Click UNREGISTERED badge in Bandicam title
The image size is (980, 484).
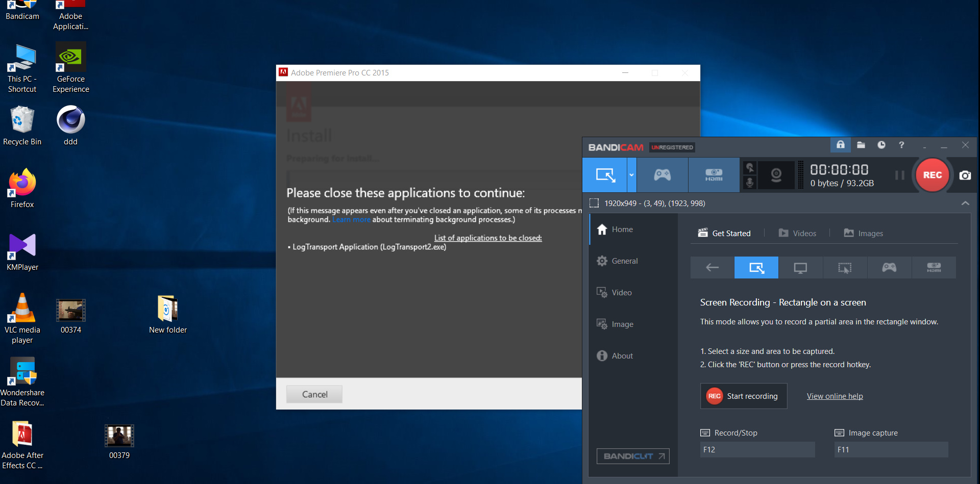pyautogui.click(x=672, y=147)
